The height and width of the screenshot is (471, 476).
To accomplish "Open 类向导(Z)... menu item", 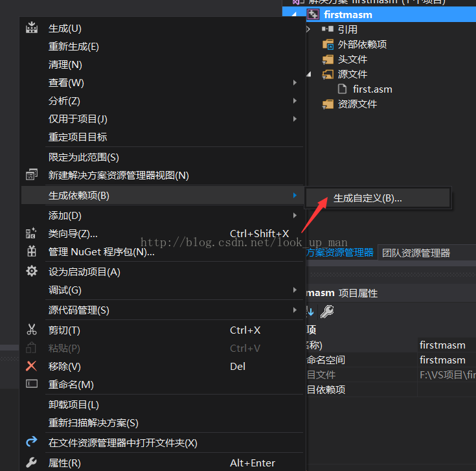I will tap(163, 233).
